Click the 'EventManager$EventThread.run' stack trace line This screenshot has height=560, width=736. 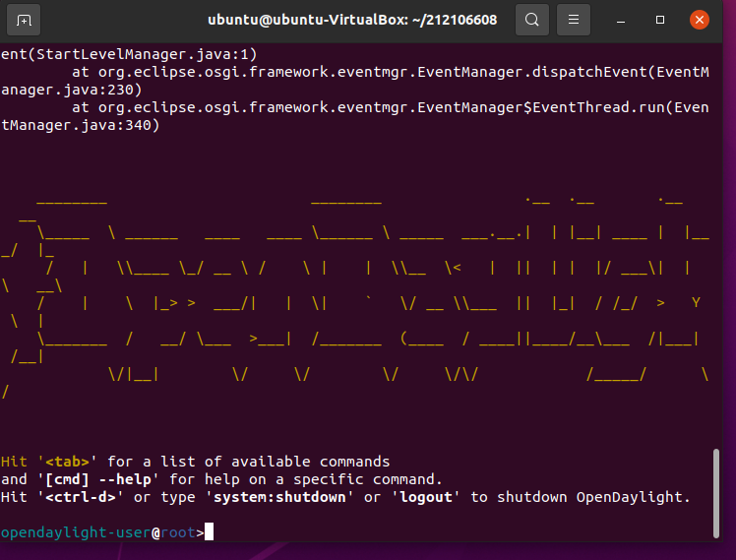click(x=390, y=107)
